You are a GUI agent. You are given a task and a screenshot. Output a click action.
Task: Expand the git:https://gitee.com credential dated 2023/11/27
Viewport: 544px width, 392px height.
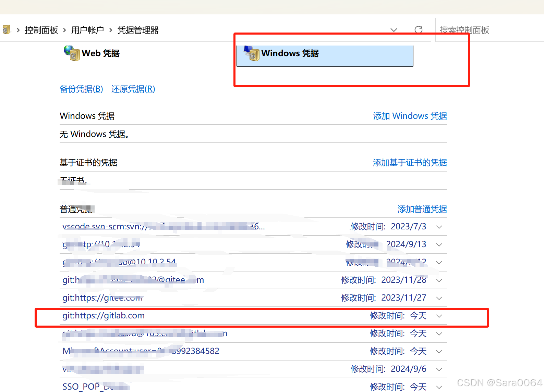click(x=439, y=298)
